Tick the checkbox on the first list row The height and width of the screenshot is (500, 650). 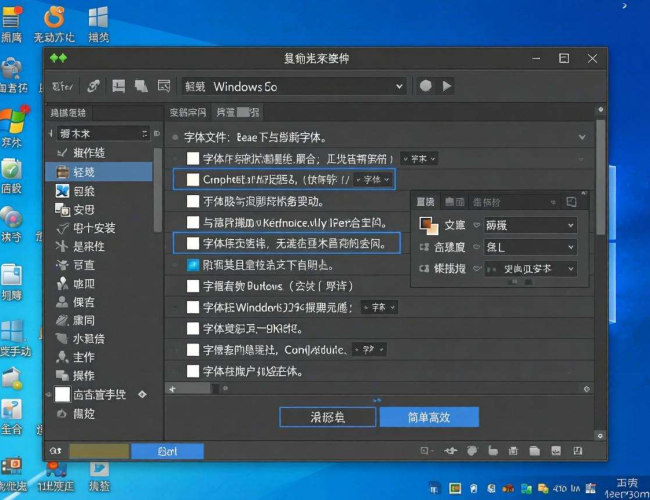click(193, 158)
